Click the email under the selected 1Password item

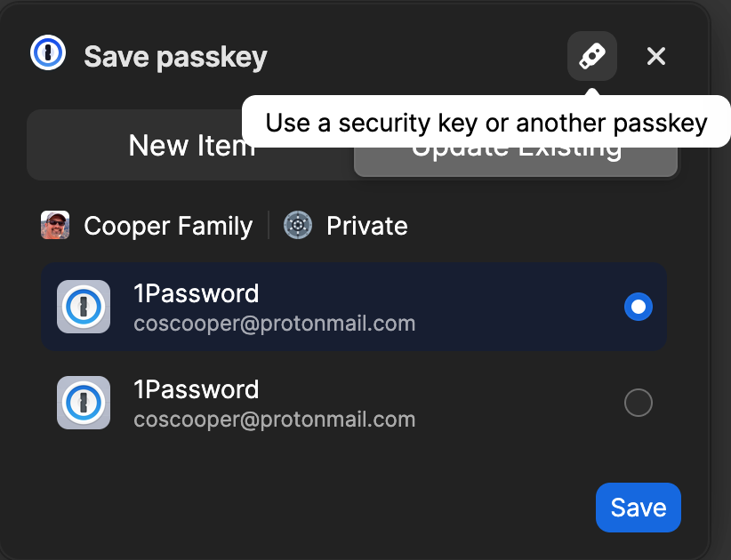274,324
